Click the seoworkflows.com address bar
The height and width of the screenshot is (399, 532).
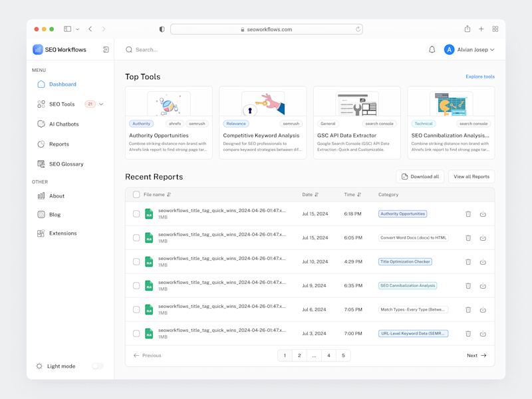267,29
